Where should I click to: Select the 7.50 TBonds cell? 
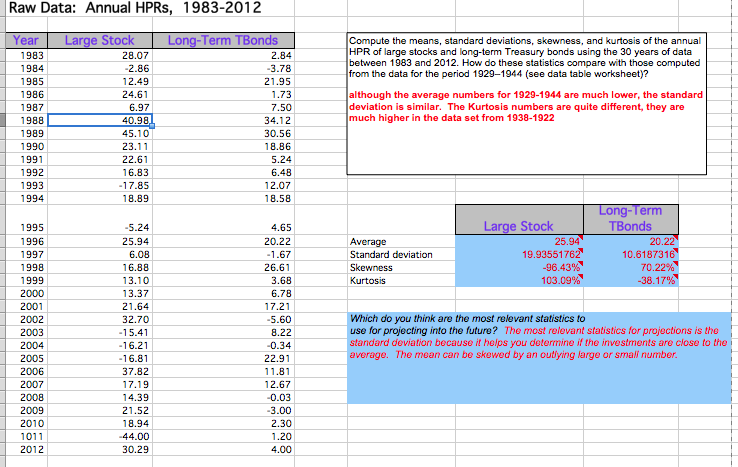click(223, 108)
